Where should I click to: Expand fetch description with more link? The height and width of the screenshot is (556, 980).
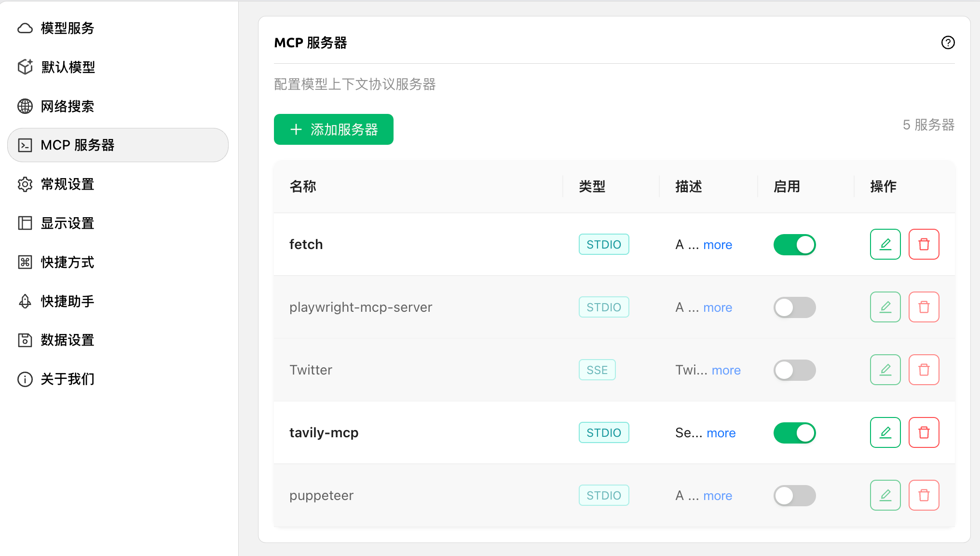click(717, 245)
